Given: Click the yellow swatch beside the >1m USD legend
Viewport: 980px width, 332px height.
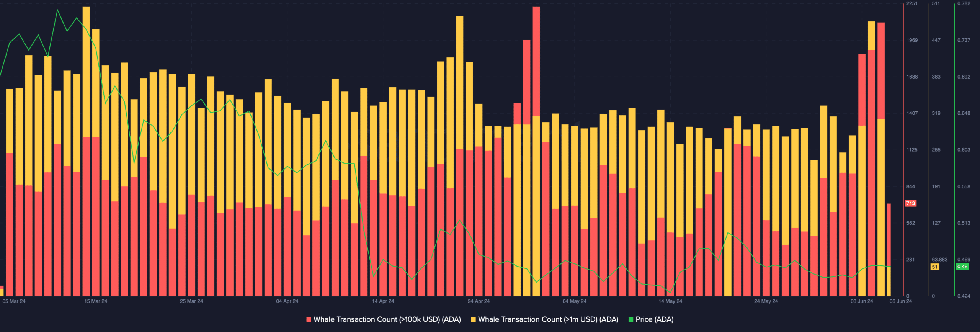Looking at the screenshot, I should 473,319.
